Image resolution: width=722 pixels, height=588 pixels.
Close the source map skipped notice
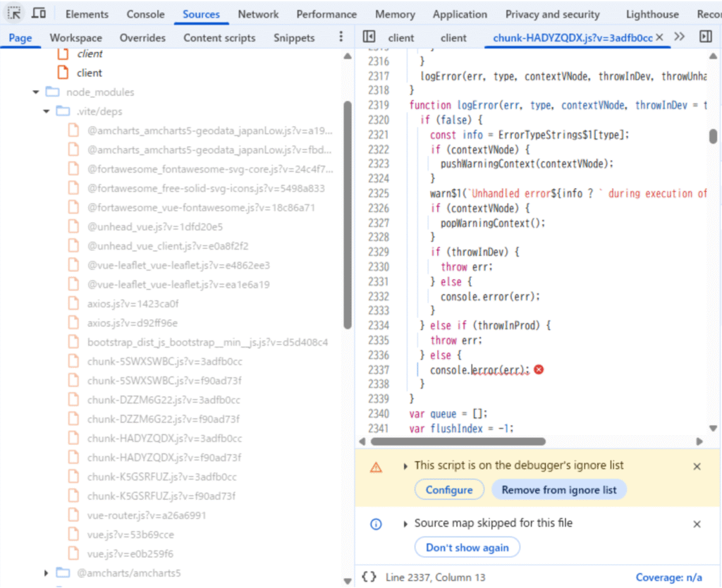point(697,524)
